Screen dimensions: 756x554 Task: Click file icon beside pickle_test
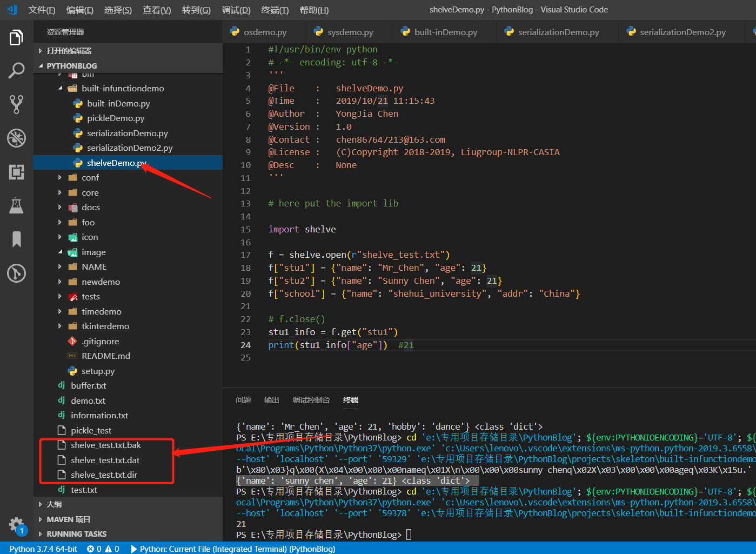pyautogui.click(x=62, y=430)
